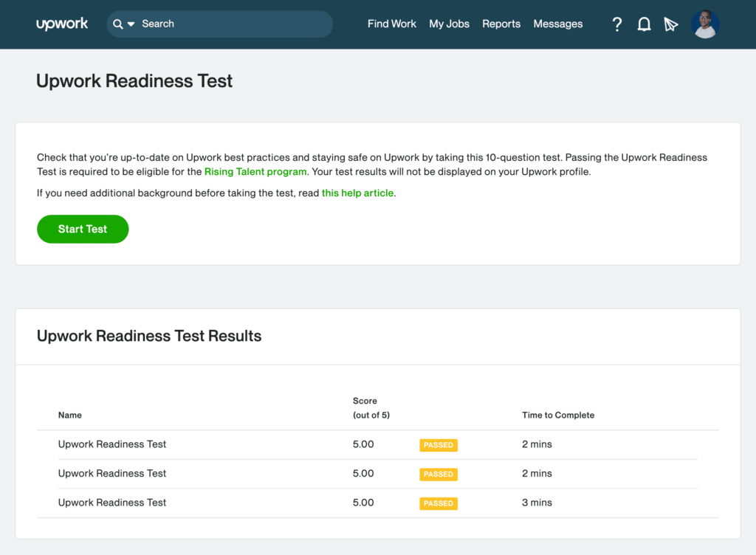The width and height of the screenshot is (756, 555).
Task: Open the Rising Talent program link
Action: [x=255, y=171]
